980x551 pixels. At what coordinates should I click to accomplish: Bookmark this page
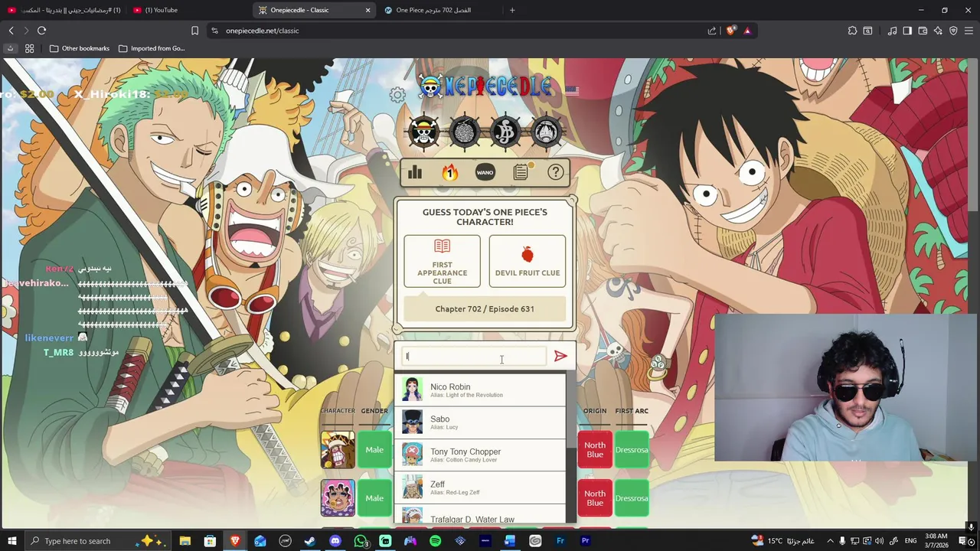coord(194,31)
